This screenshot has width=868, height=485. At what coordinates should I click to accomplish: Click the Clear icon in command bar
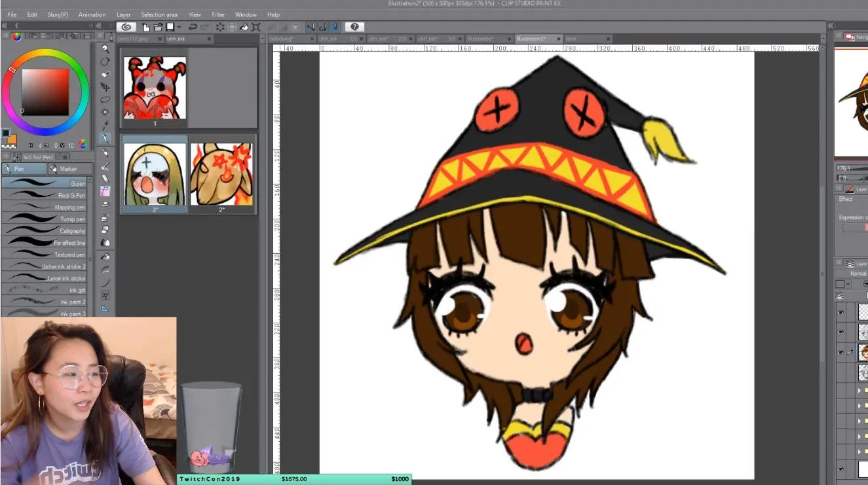[220, 27]
